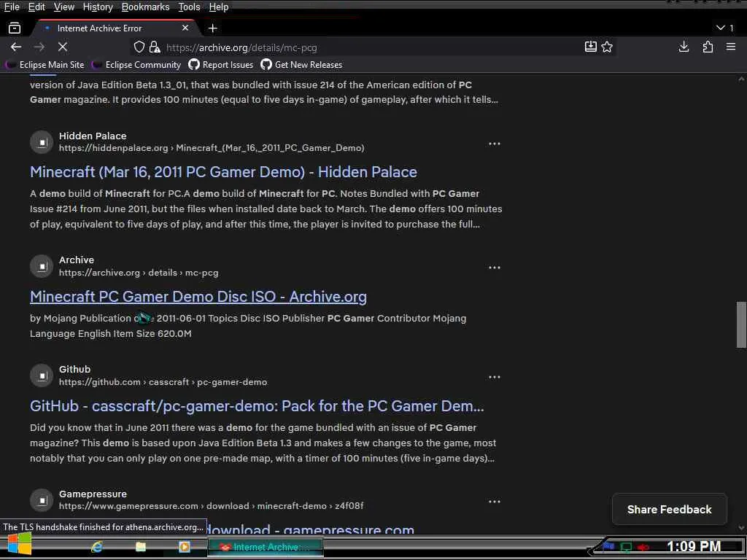Open a new browser tab
This screenshot has height=560, width=747.
pyautogui.click(x=213, y=28)
